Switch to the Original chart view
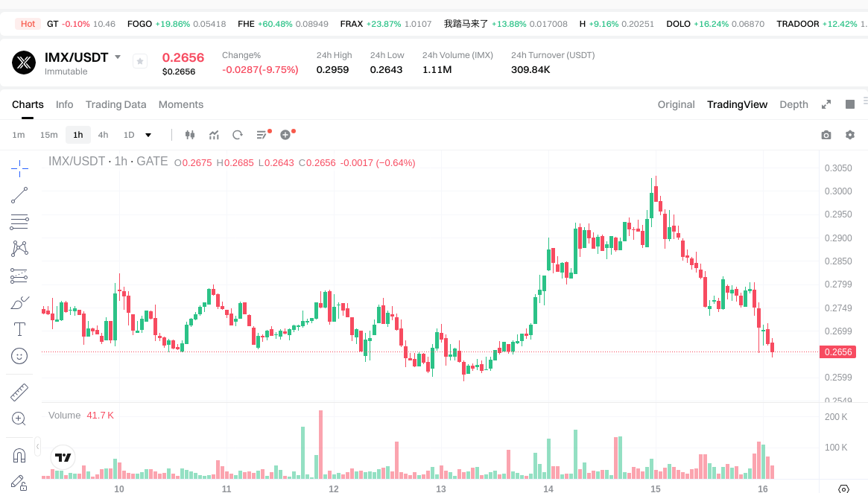 [676, 104]
